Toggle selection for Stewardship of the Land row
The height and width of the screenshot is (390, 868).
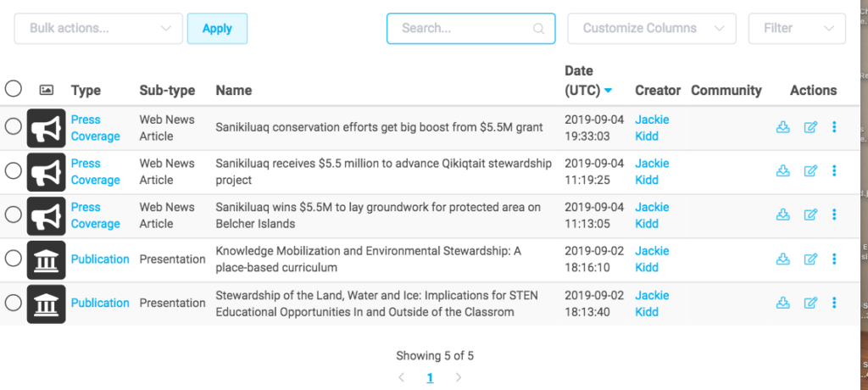pos(14,303)
